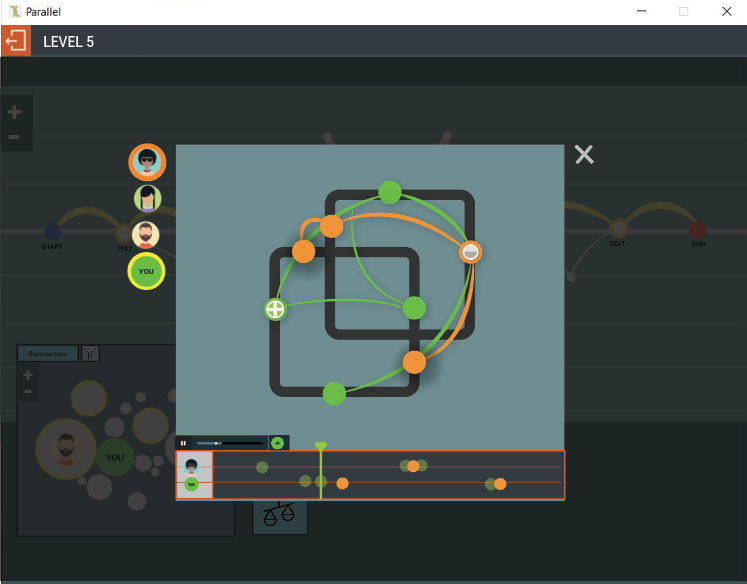Click the orange dot on lower timeline row
Image resolution: width=747 pixels, height=584 pixels.
342,484
